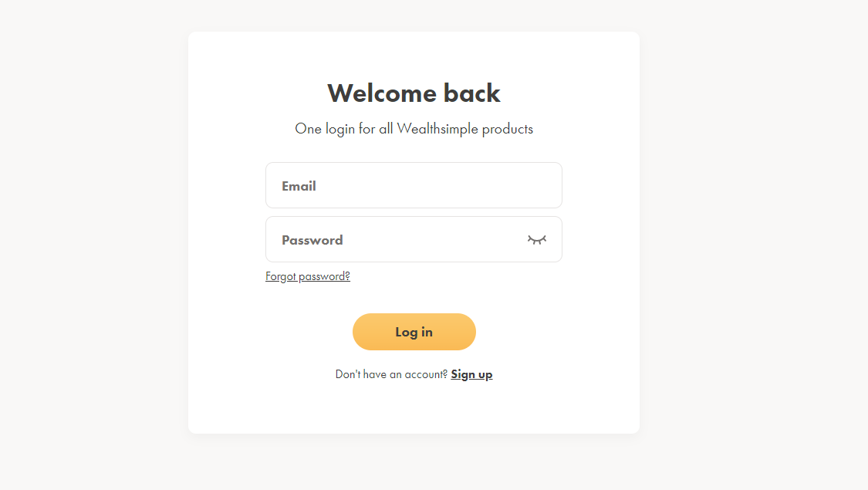Image resolution: width=868 pixels, height=490 pixels.
Task: Toggle password visibility with the eye icon
Action: coord(536,240)
